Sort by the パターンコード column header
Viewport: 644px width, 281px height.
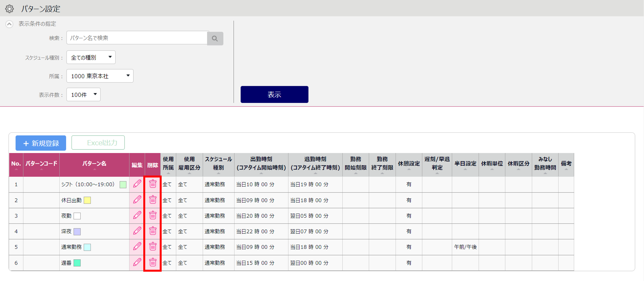pyautogui.click(x=41, y=165)
